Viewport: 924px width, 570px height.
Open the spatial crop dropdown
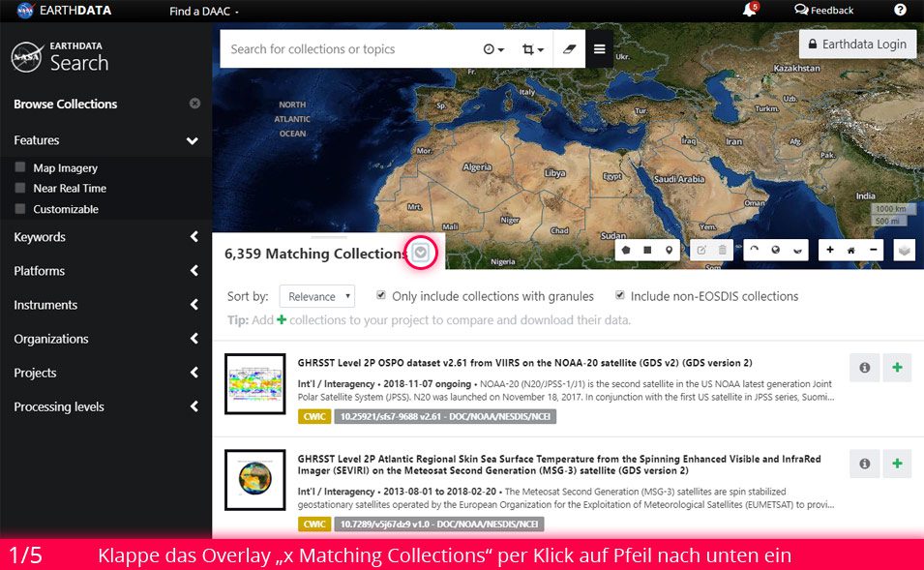click(x=533, y=49)
